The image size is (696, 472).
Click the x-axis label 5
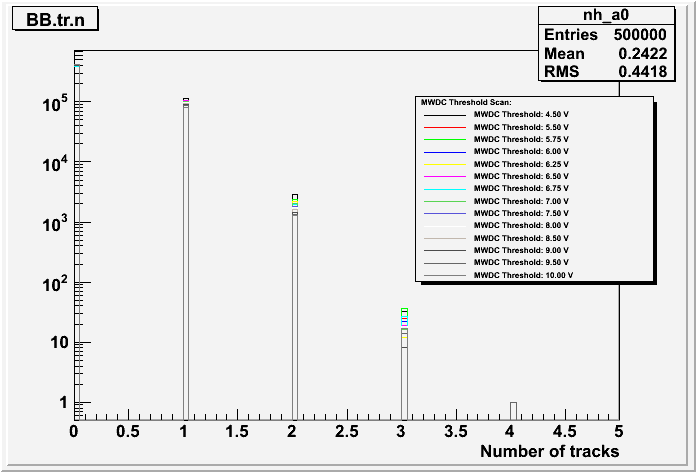tap(619, 431)
